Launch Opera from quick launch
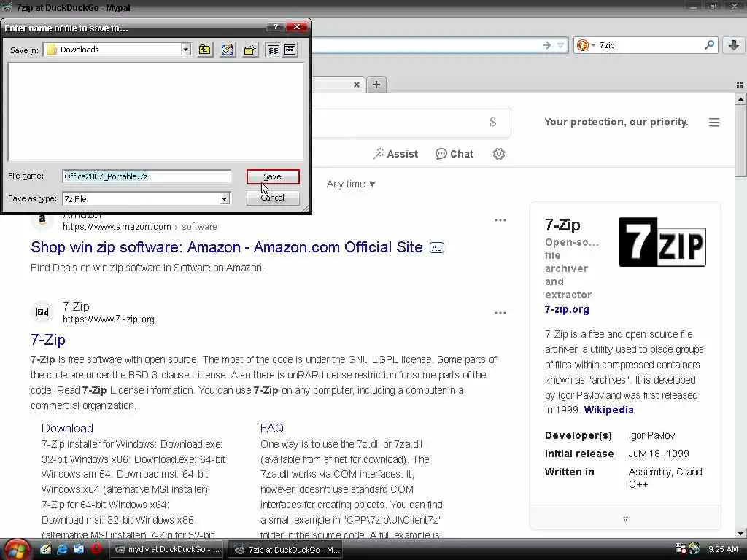747x560 pixels. coord(96,549)
